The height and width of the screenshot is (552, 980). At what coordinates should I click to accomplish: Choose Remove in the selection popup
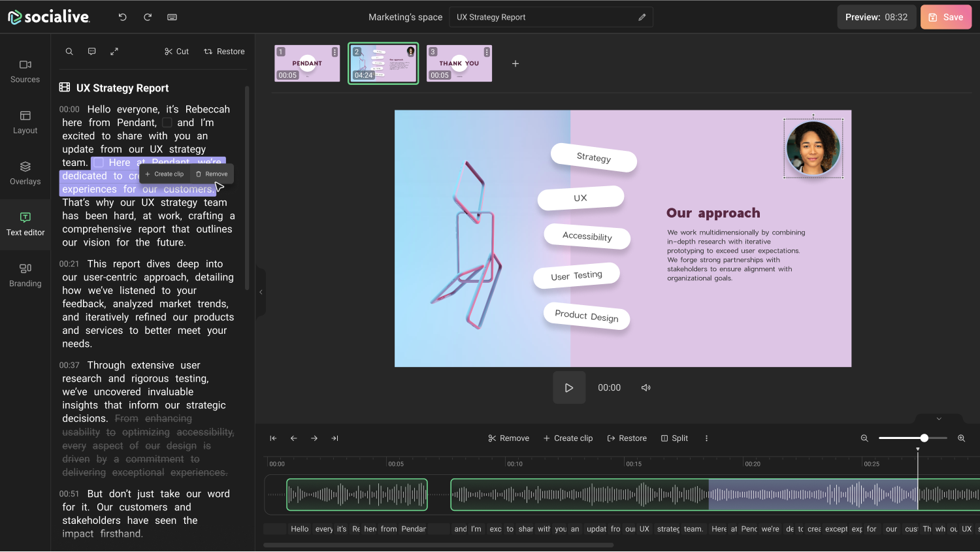(212, 174)
